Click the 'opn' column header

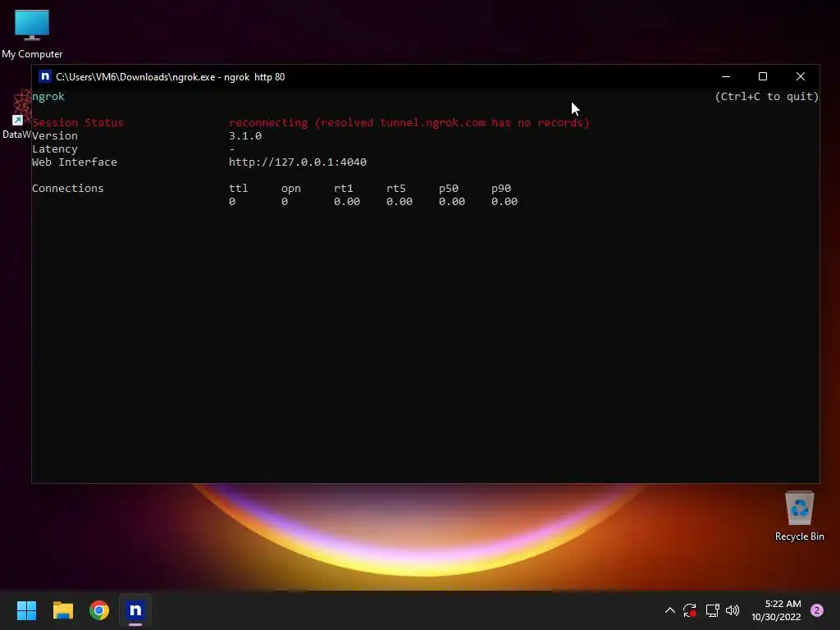pyautogui.click(x=291, y=188)
